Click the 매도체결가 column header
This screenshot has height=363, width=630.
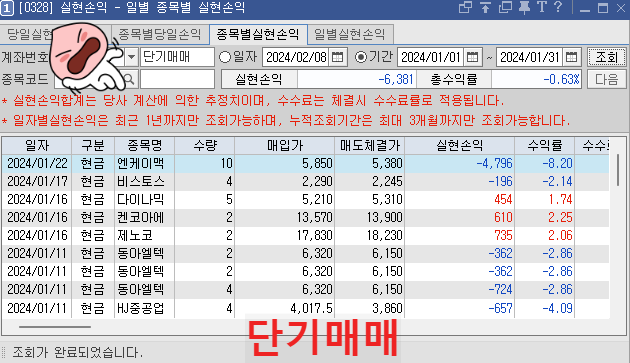370,146
